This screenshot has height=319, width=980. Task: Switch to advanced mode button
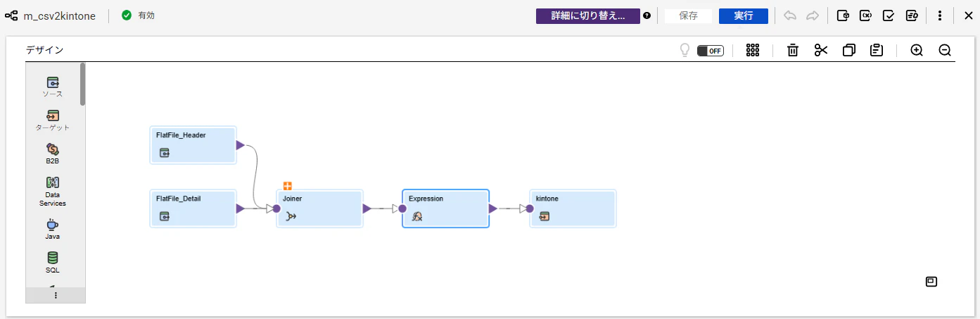click(x=588, y=16)
